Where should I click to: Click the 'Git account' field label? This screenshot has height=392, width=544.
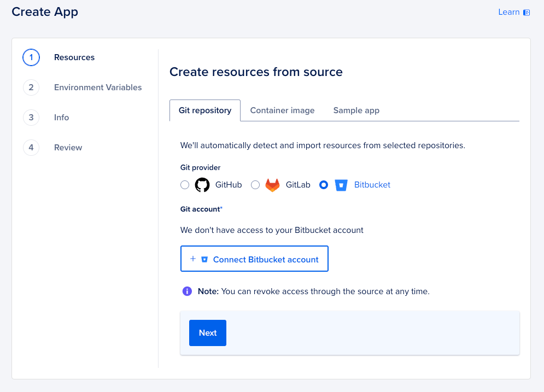pos(201,209)
